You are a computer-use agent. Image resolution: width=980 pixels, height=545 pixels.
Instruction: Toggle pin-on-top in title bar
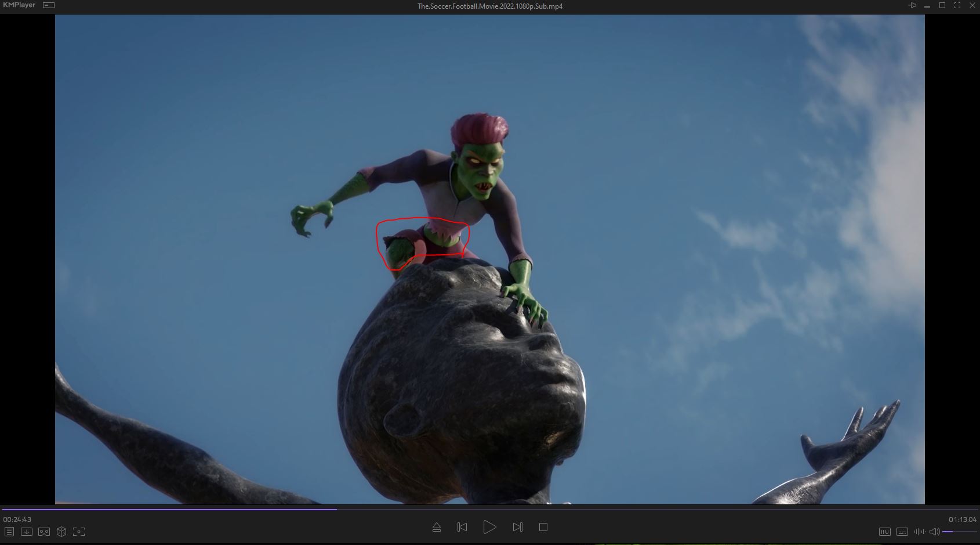(912, 5)
